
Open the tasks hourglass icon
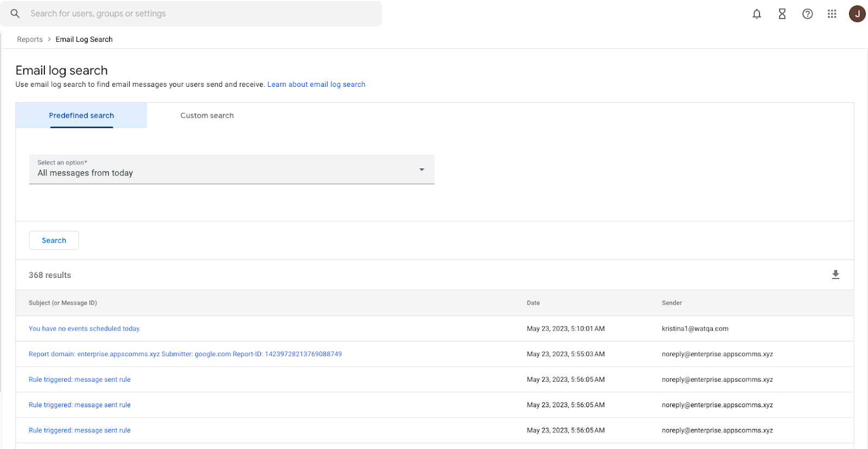(x=782, y=14)
